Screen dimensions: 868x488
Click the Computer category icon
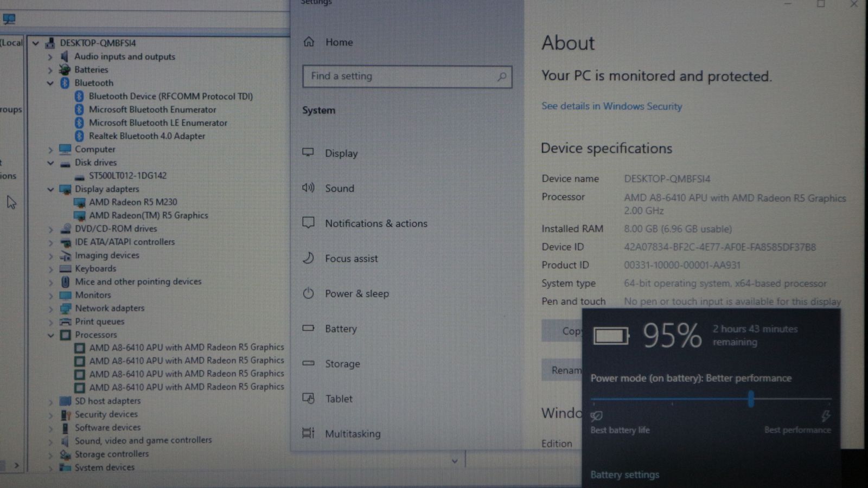point(65,149)
